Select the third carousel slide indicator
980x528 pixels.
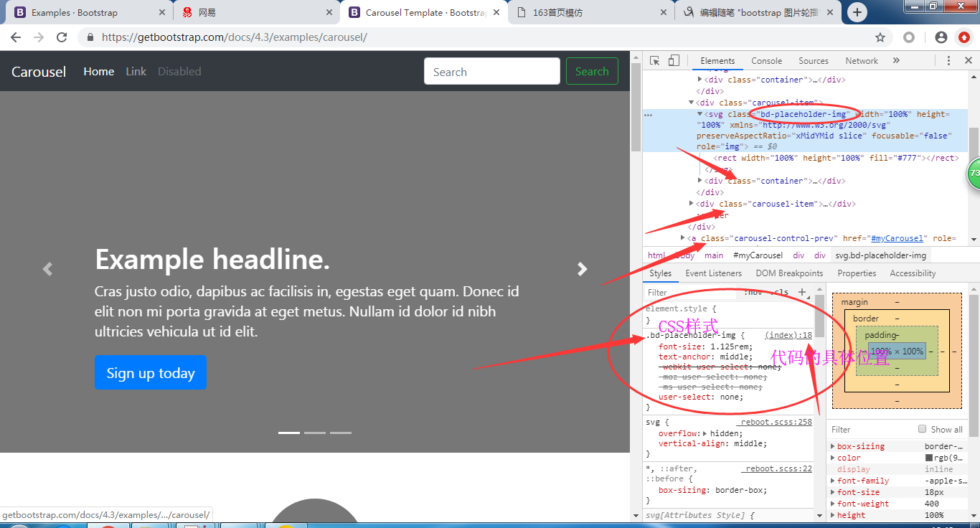point(341,433)
